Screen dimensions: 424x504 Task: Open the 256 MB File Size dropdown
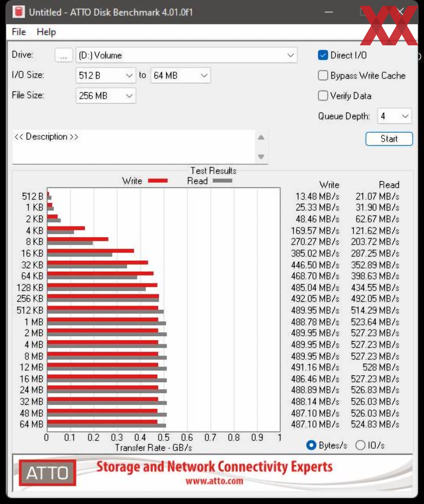click(x=106, y=96)
